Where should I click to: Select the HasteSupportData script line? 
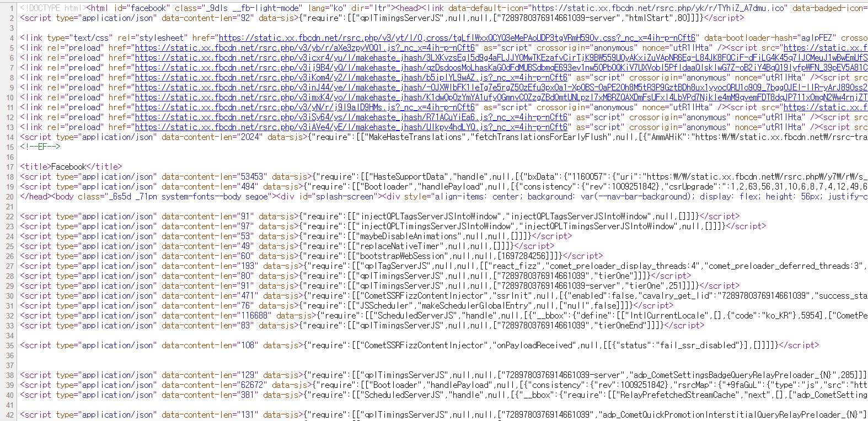click(x=444, y=176)
